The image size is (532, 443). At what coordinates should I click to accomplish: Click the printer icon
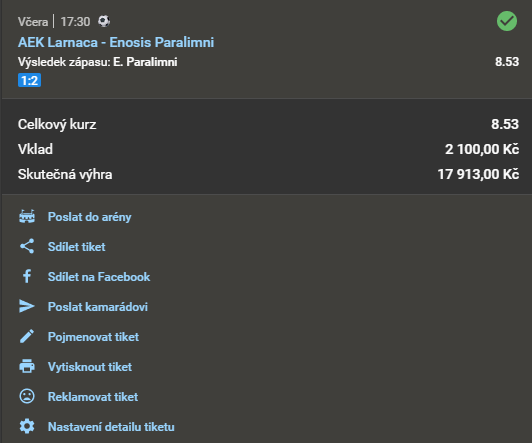(27, 366)
